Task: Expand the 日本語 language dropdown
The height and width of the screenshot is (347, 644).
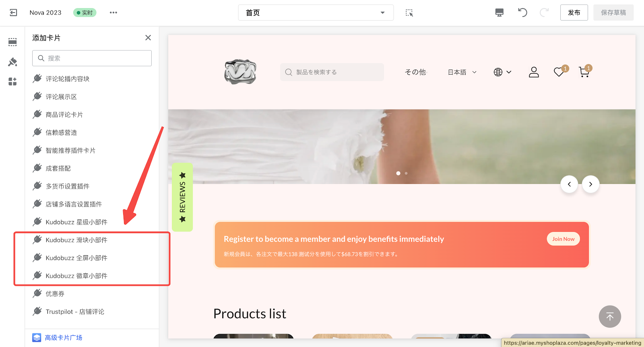Action: (x=462, y=72)
